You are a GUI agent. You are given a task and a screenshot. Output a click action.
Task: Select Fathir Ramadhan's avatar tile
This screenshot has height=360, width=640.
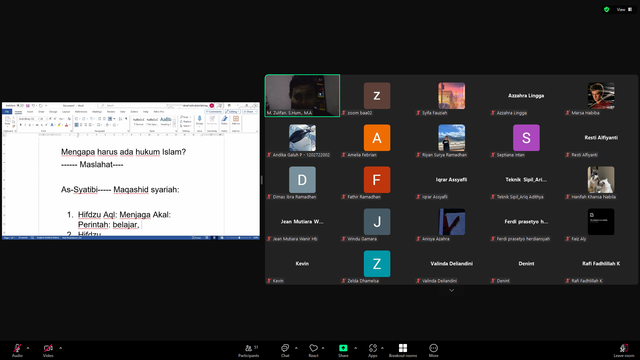(377, 180)
